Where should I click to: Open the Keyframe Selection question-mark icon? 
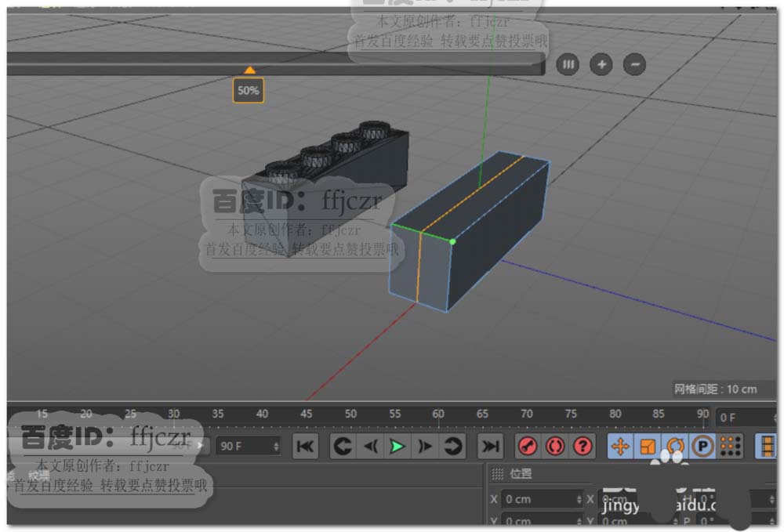pyautogui.click(x=583, y=446)
